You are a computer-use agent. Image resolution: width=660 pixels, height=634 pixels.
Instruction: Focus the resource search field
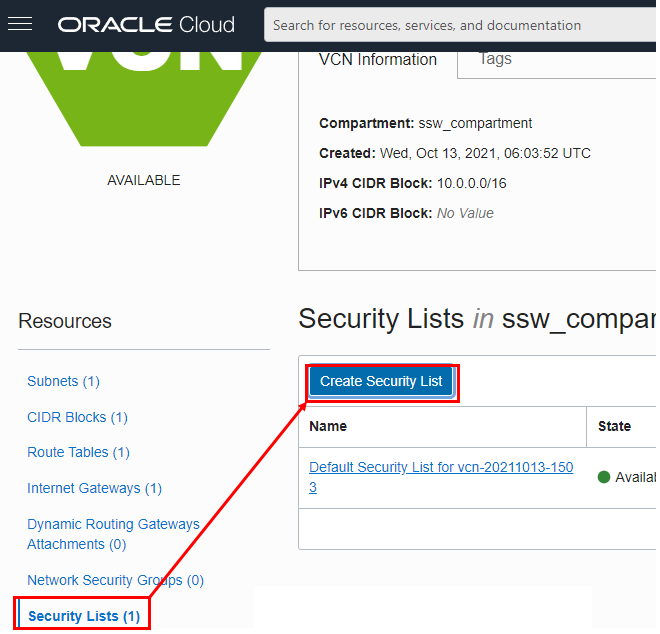point(460,25)
